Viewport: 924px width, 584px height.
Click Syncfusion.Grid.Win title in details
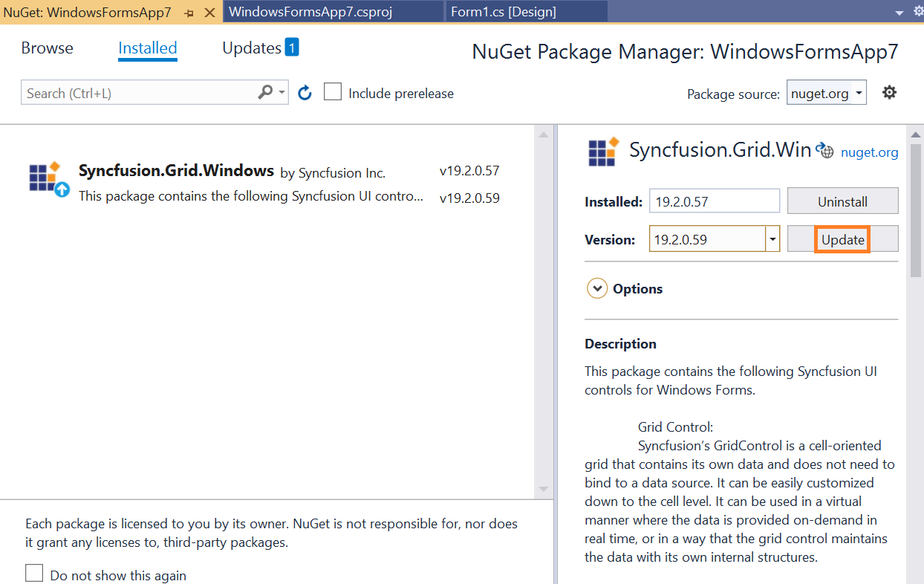(x=720, y=150)
